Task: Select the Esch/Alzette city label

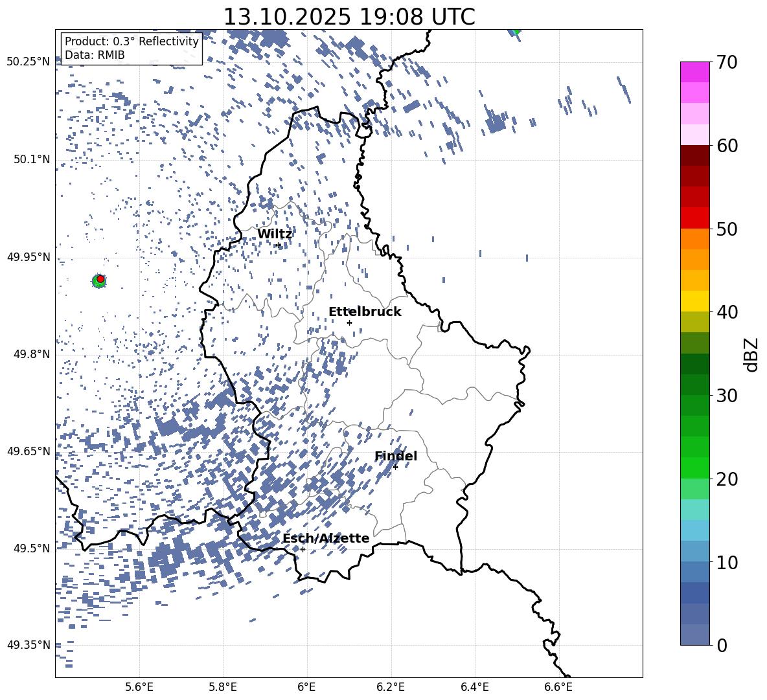Action: click(x=326, y=538)
